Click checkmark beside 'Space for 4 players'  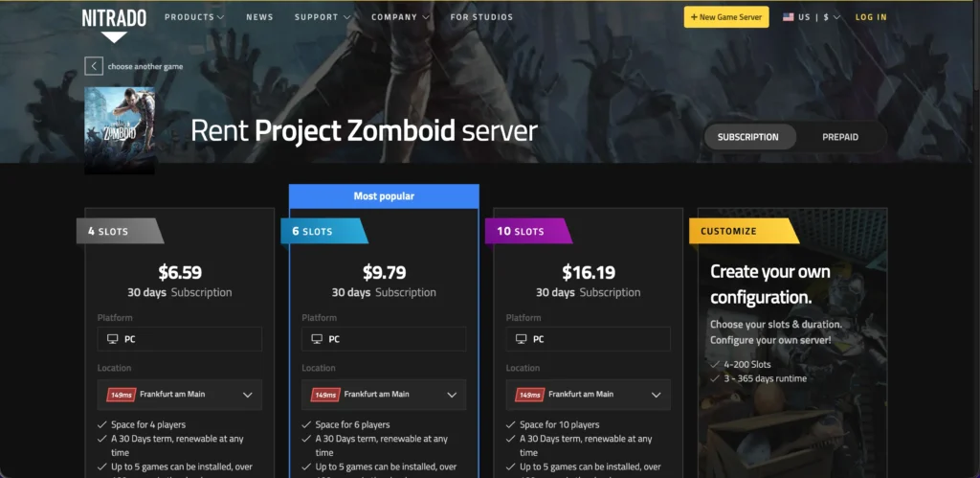pos(101,424)
